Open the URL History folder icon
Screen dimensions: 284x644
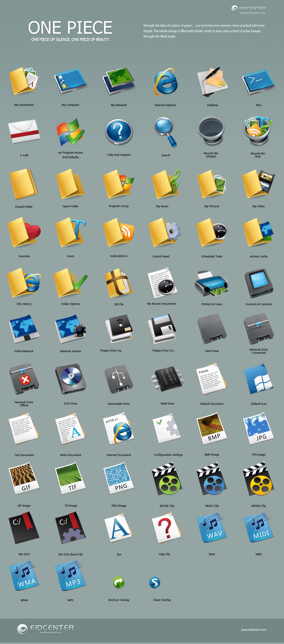[x=24, y=282]
